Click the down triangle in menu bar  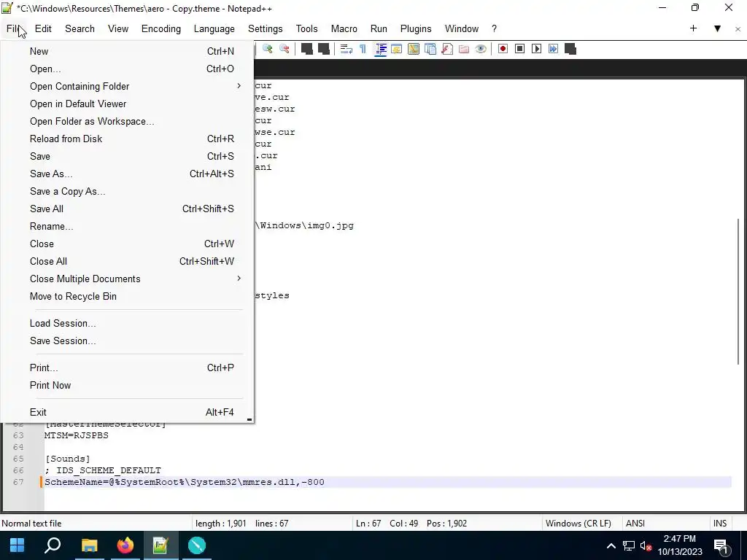click(717, 28)
